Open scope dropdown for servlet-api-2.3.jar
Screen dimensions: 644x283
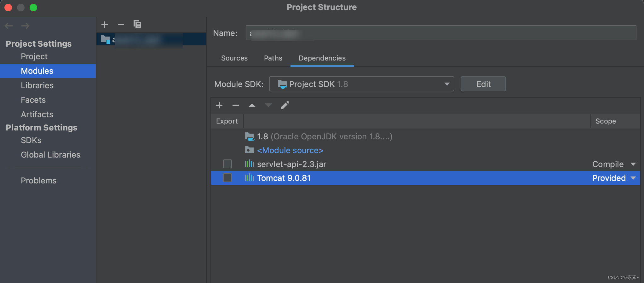pyautogui.click(x=633, y=164)
